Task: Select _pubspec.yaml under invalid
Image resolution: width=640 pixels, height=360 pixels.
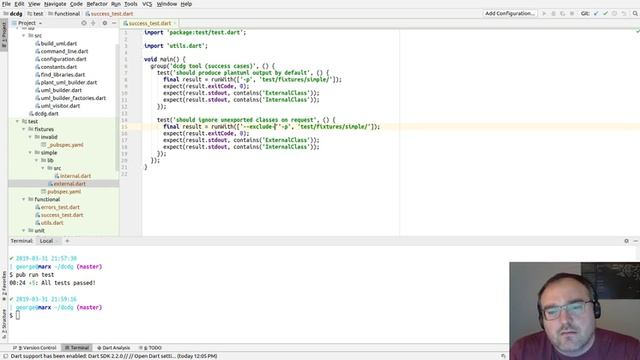Action: 62,144
